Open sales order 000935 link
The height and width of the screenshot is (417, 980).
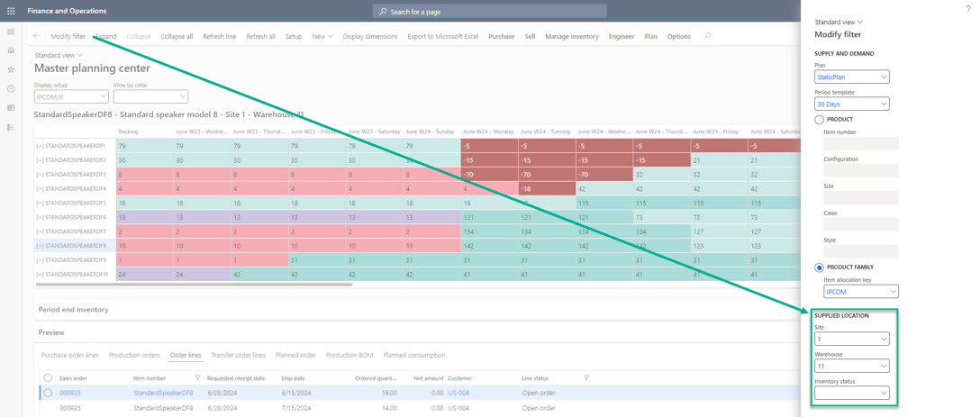pyautogui.click(x=70, y=393)
